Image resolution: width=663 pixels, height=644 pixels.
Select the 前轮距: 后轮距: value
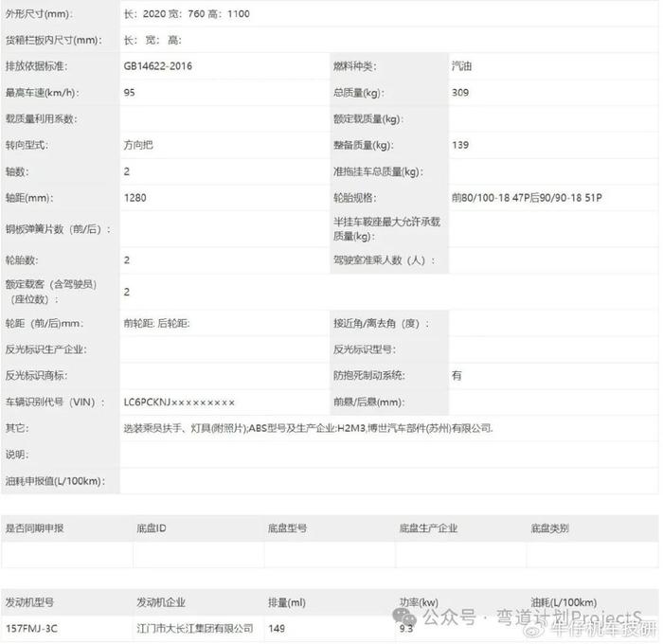pyautogui.click(x=156, y=324)
